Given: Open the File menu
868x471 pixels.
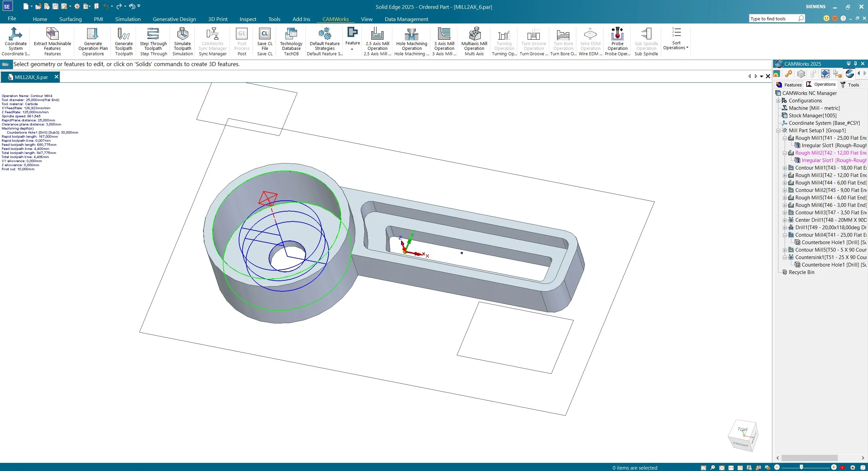Looking at the screenshot, I should (12, 19).
